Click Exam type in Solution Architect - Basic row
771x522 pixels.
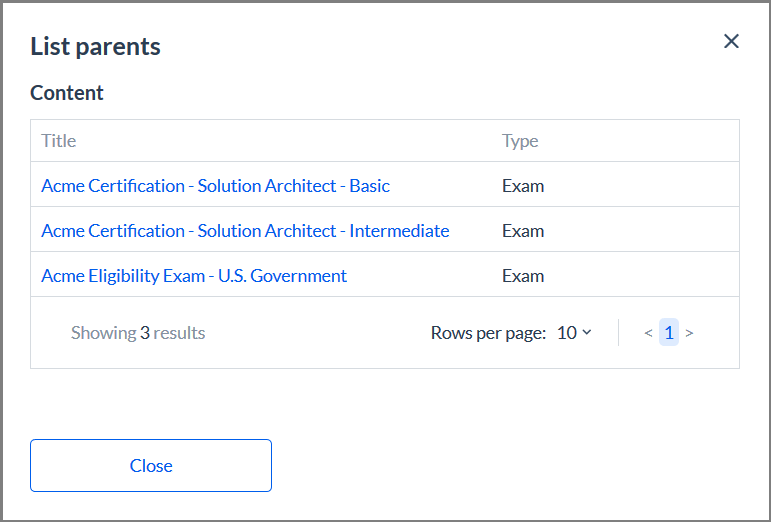point(523,186)
